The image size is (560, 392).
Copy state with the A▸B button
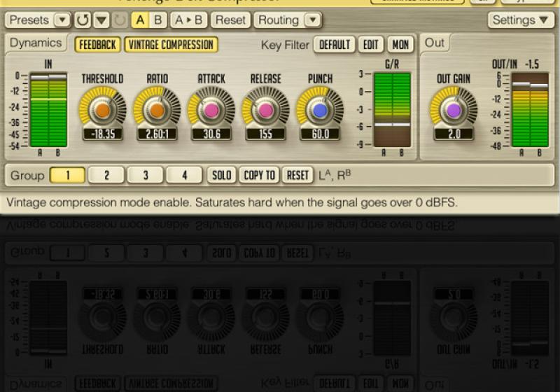click(188, 20)
